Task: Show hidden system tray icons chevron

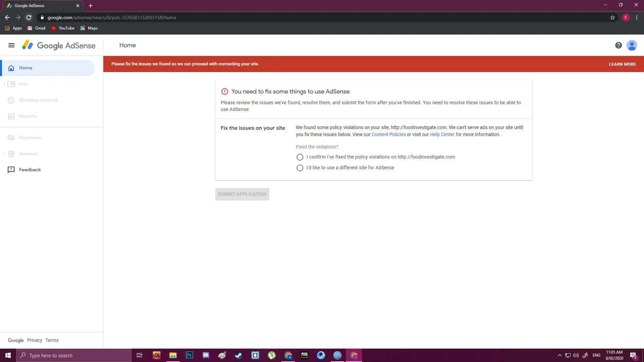Action: (x=559, y=355)
